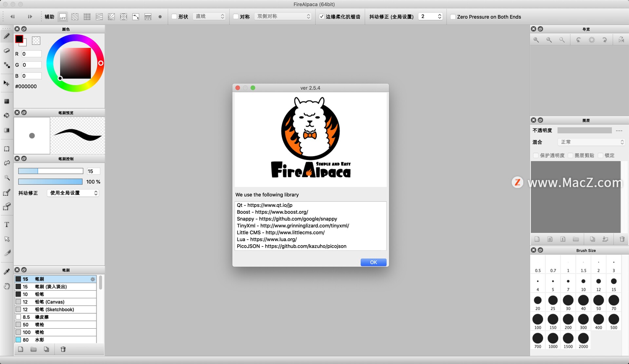The height and width of the screenshot is (364, 629).
Task: Toggle 保护透明度 protect alpha checkbox
Action: (x=536, y=155)
